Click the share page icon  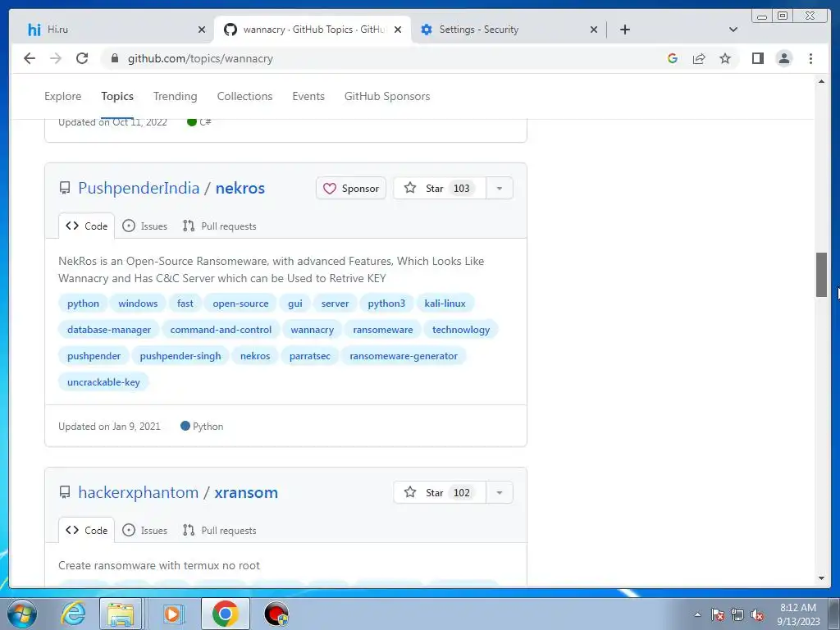pyautogui.click(x=699, y=58)
